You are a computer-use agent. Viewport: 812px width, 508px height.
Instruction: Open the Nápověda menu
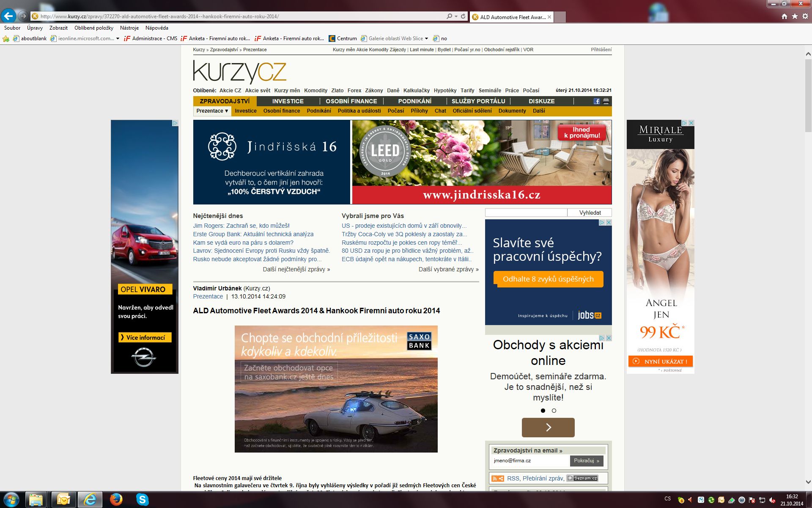(157, 28)
